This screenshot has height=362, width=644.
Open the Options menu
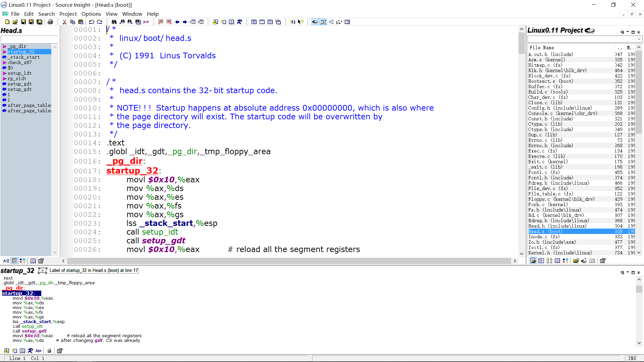pyautogui.click(x=91, y=14)
